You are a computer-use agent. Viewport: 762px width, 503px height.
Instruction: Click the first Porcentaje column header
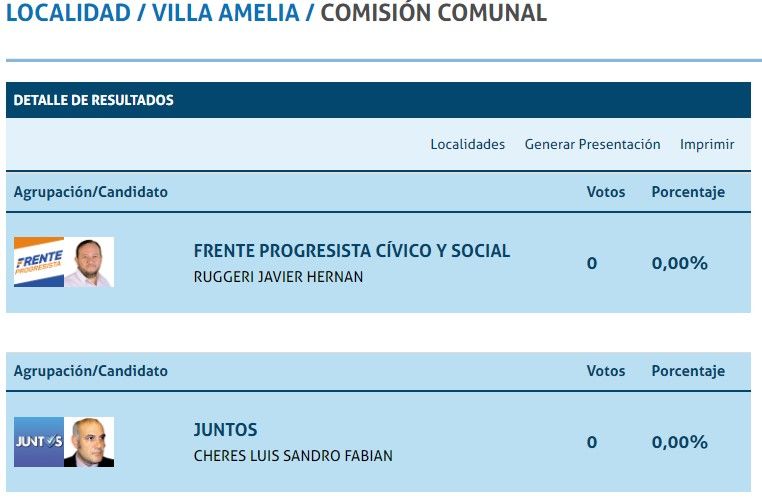click(688, 192)
